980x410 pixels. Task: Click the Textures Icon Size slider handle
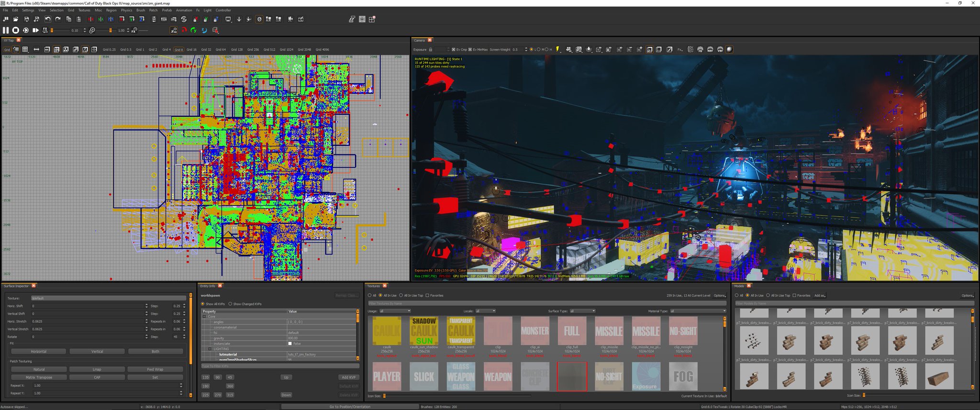pos(384,396)
